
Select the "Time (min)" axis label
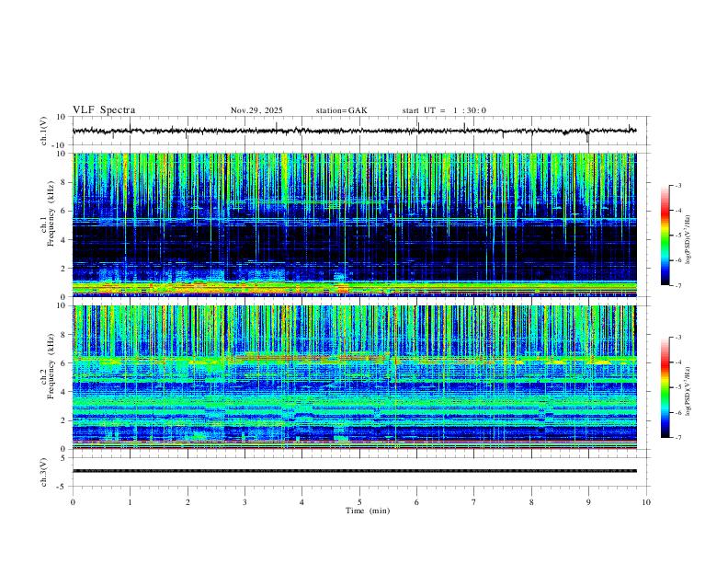coord(368,511)
